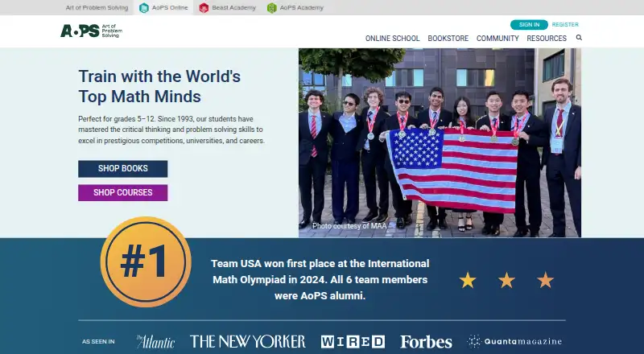644x354 pixels.
Task: Click the 'Team USA won first place' text
Action: [320, 279]
